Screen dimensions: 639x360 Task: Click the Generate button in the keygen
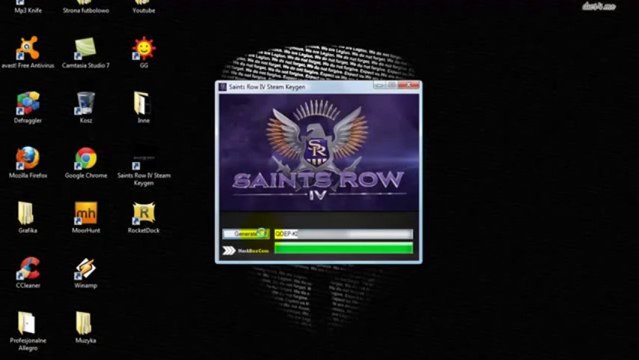pyautogui.click(x=246, y=234)
